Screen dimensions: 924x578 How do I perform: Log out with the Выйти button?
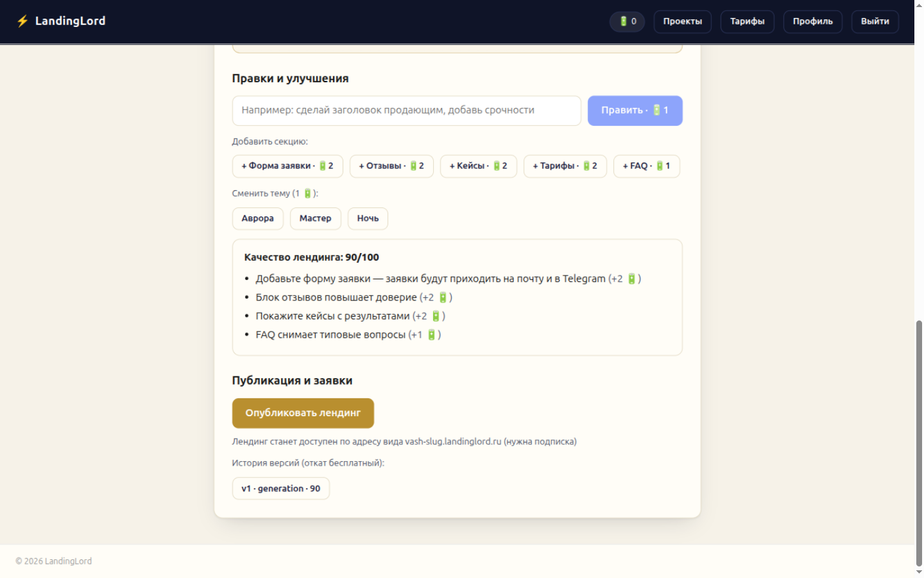tap(875, 21)
